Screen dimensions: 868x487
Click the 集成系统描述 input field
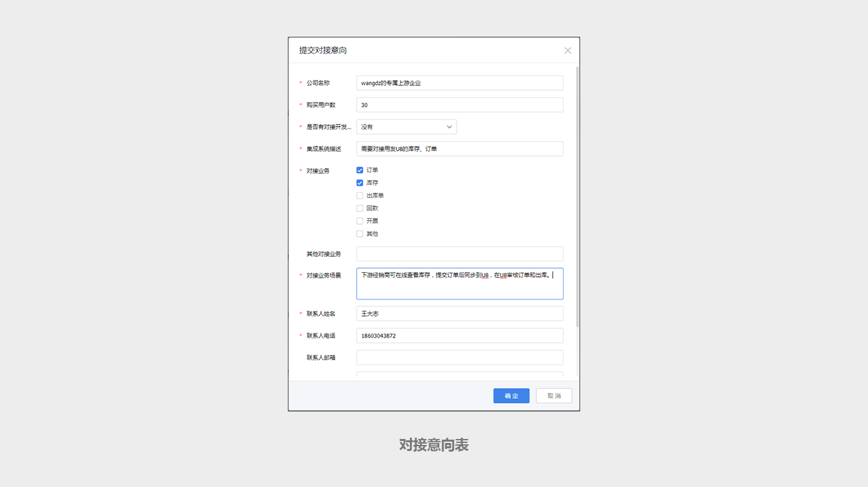pos(459,149)
